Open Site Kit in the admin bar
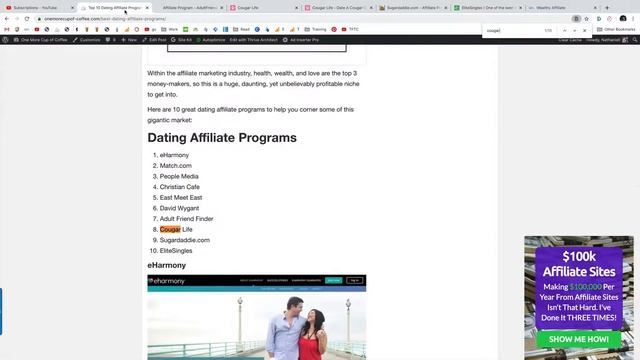 [x=181, y=40]
